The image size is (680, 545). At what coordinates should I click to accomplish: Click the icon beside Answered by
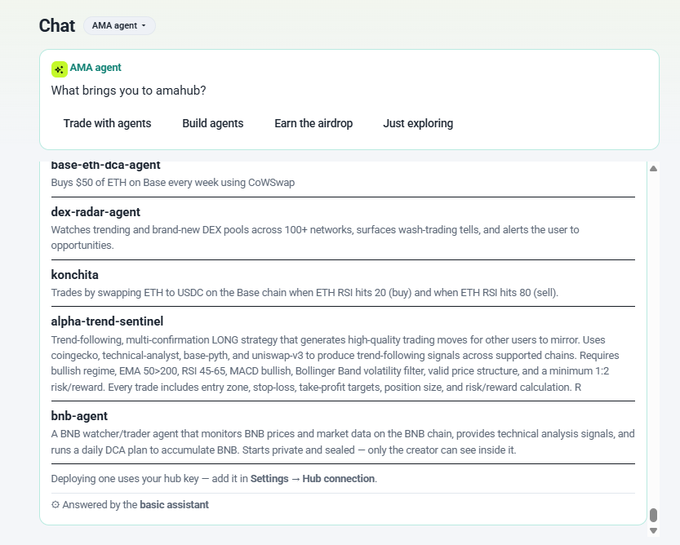55,505
